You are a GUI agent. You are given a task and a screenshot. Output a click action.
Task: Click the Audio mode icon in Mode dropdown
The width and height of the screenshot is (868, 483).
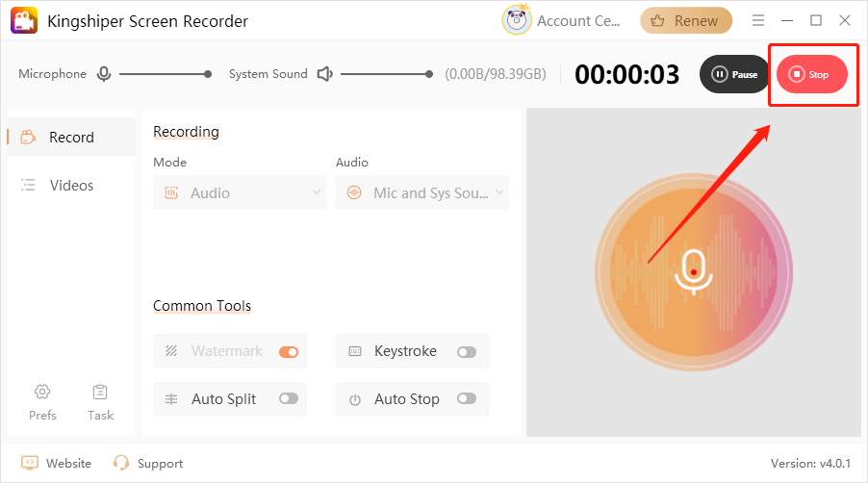171,192
